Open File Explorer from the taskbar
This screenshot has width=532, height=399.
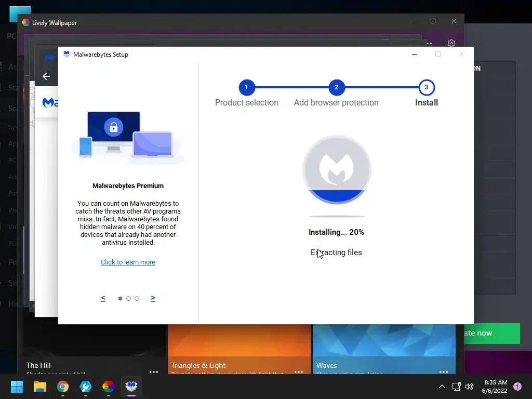pos(39,387)
